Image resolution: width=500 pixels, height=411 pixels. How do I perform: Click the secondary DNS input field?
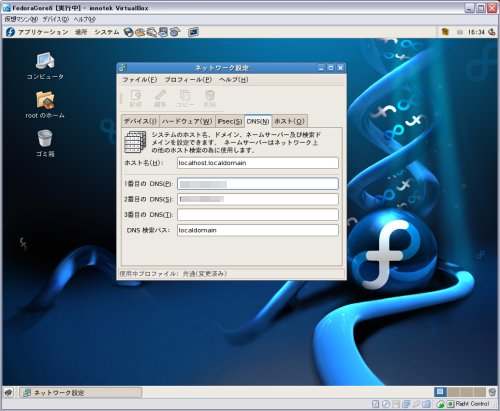click(258, 199)
